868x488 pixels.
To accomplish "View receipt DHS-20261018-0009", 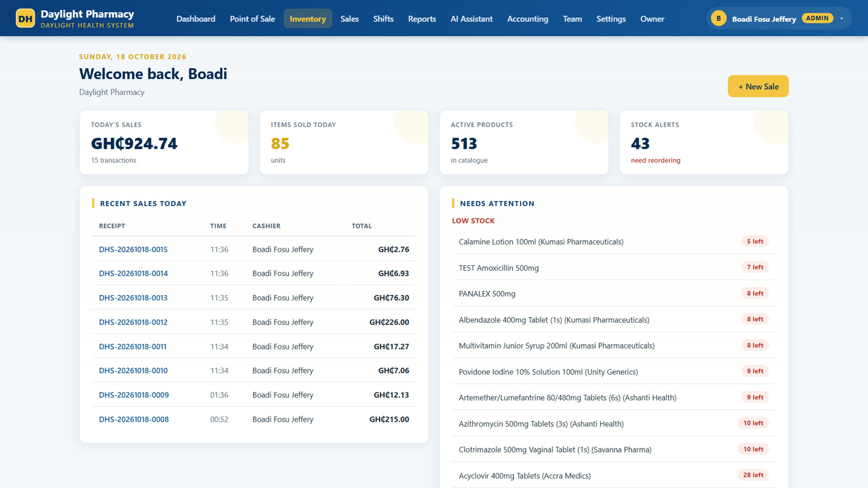I will click(133, 395).
